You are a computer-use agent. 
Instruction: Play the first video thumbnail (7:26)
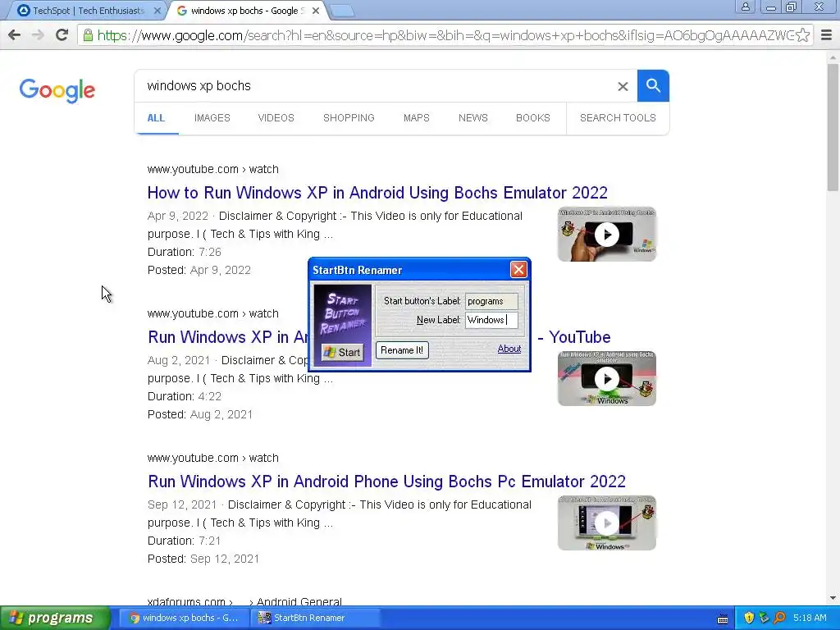pyautogui.click(x=607, y=234)
